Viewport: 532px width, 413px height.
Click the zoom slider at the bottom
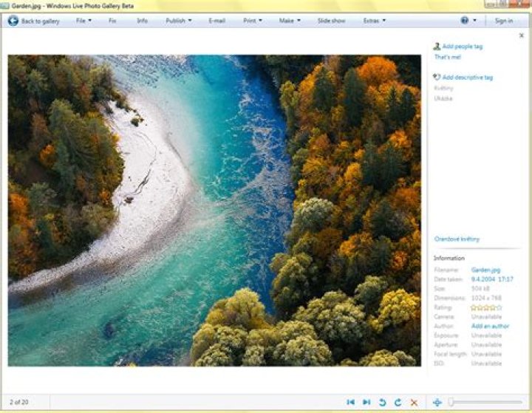tap(484, 402)
